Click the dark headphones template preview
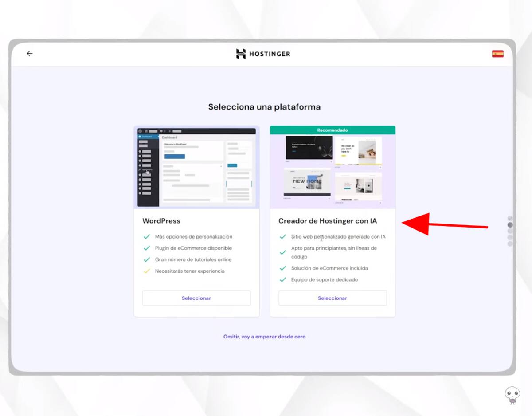Image resolution: width=532 pixels, height=416 pixels. click(309, 148)
